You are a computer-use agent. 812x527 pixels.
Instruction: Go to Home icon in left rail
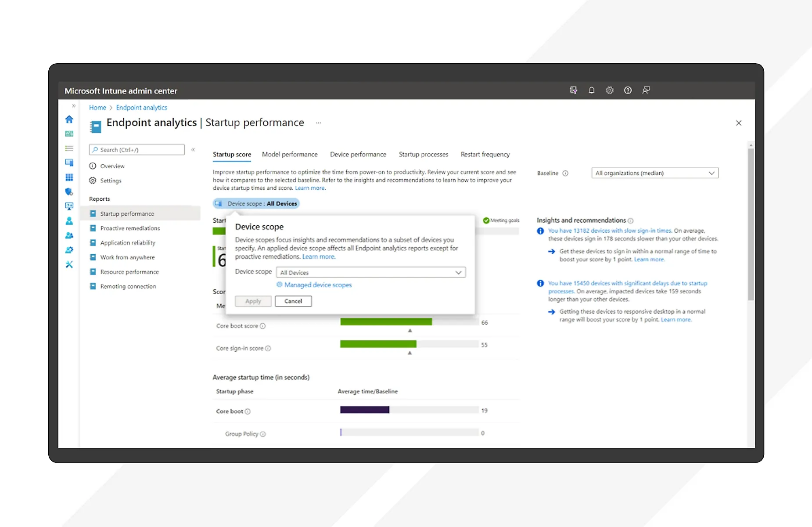69,119
